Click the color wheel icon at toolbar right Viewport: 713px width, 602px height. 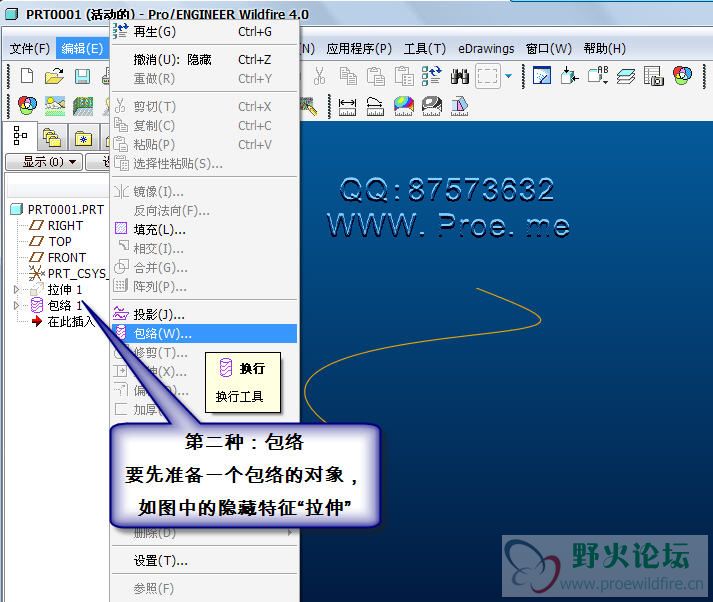coord(683,76)
